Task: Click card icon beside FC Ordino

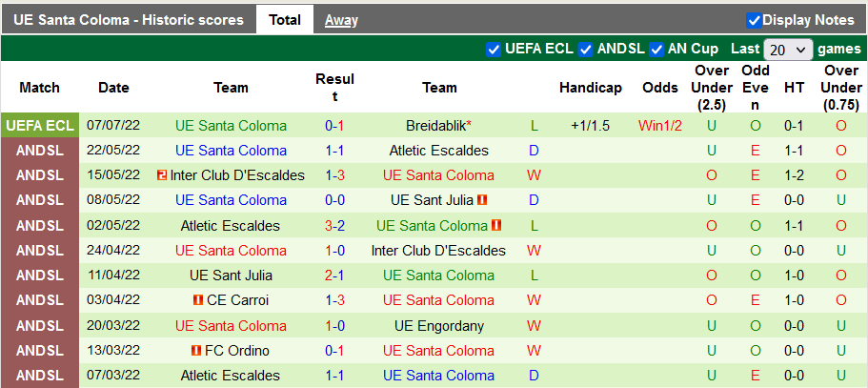Action: click(195, 351)
